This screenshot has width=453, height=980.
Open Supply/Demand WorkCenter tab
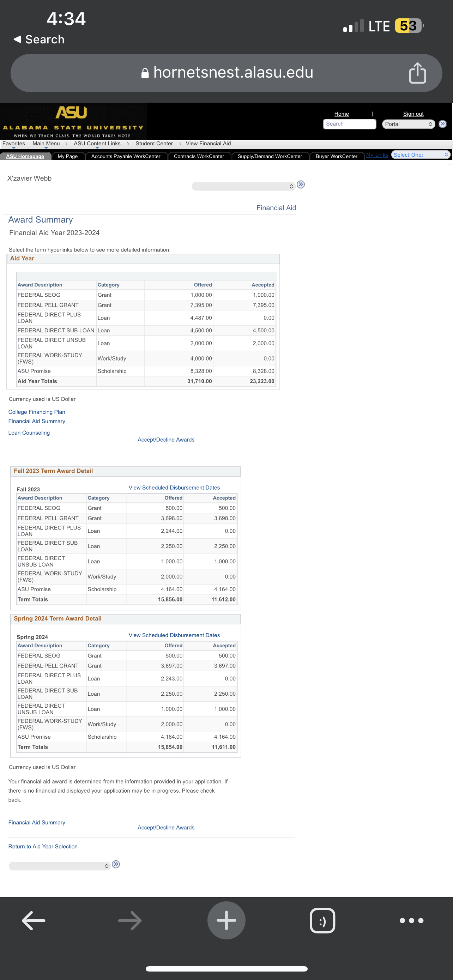[x=270, y=156]
